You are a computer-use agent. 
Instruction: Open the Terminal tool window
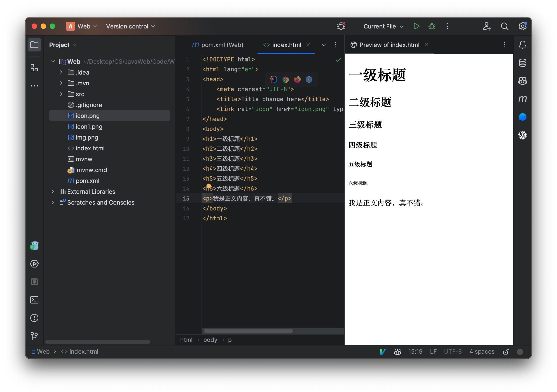coord(34,300)
